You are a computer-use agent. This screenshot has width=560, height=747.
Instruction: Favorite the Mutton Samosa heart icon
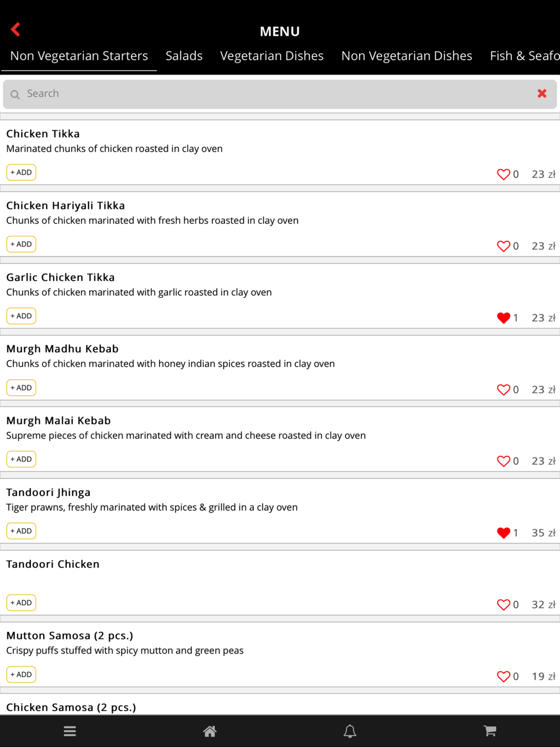tap(503, 676)
